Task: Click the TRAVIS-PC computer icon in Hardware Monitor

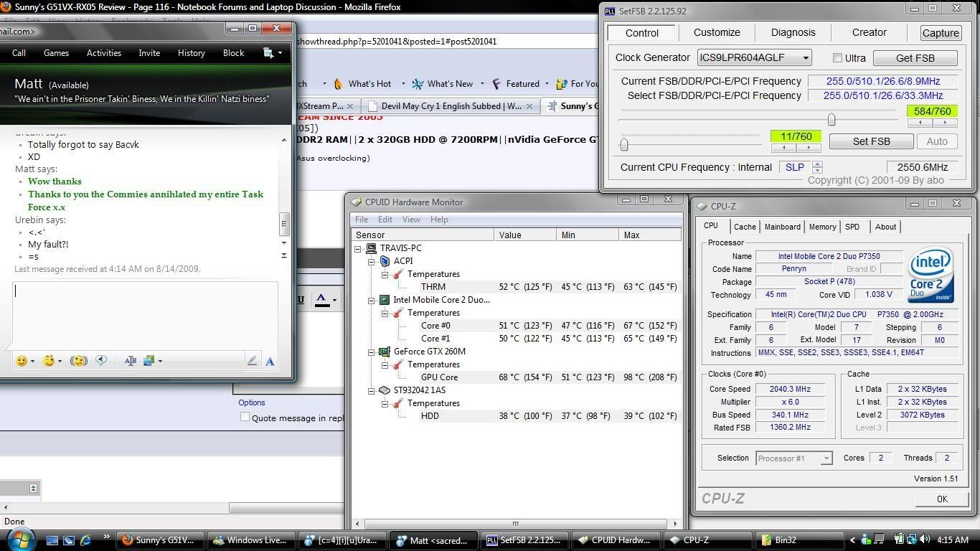Action: pyautogui.click(x=371, y=248)
